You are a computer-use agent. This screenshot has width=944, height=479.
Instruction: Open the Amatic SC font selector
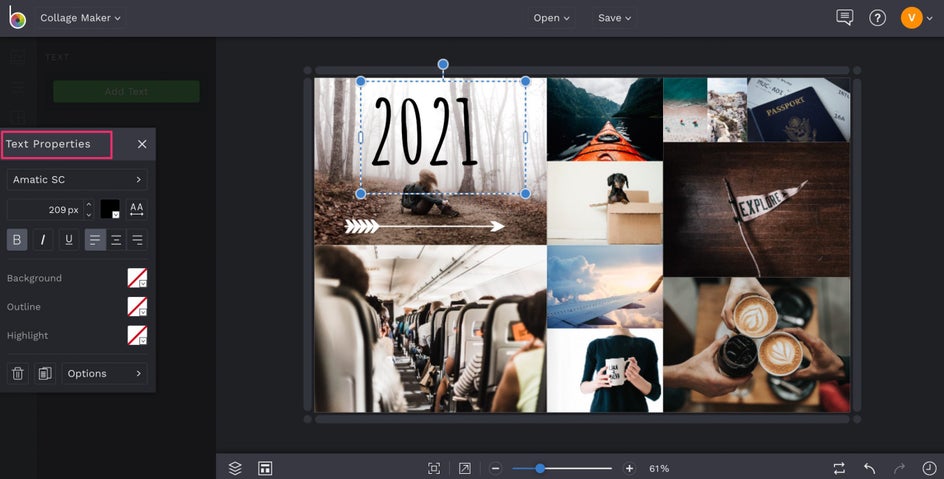(77, 179)
